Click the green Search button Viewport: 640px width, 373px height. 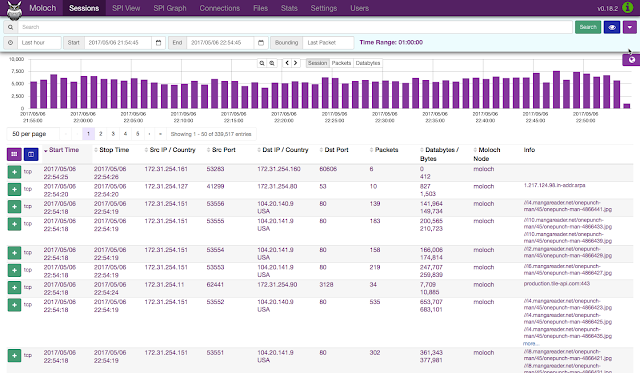588,27
